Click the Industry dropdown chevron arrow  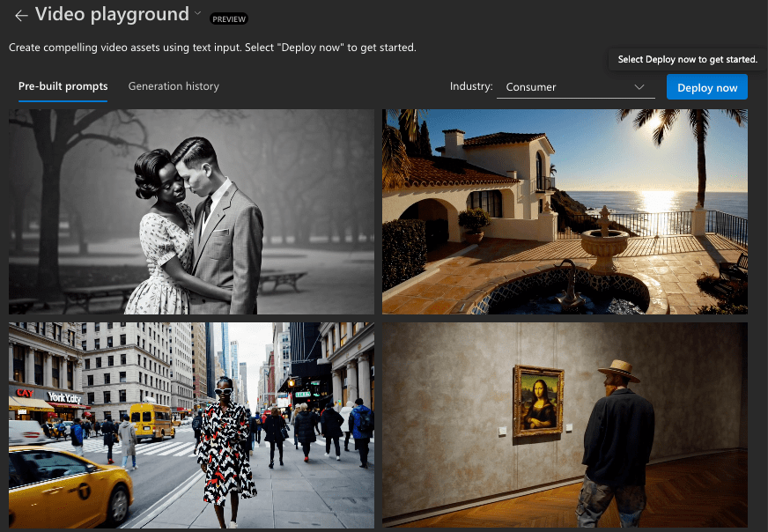pos(640,87)
